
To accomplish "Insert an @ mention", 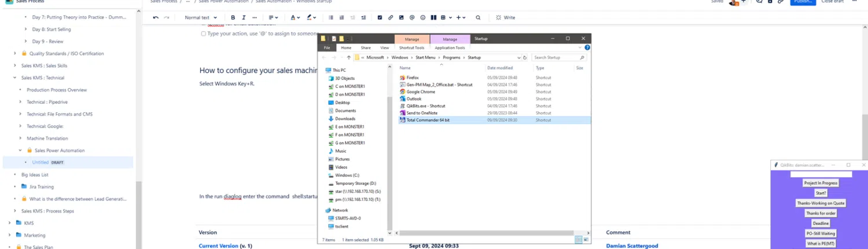I will 412,18.
